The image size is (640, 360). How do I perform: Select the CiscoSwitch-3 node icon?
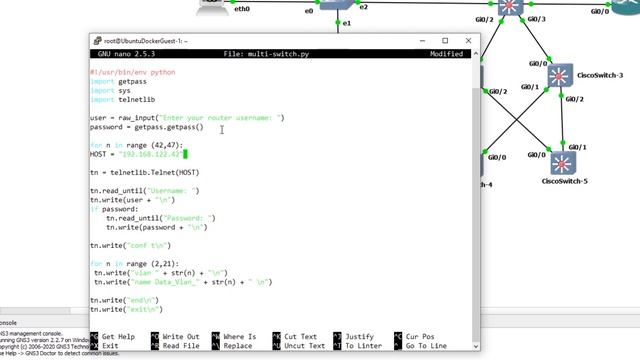tap(560, 76)
